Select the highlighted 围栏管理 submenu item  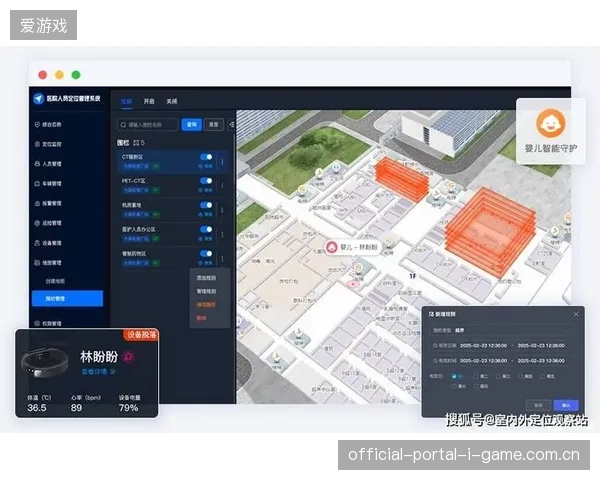click(x=67, y=299)
